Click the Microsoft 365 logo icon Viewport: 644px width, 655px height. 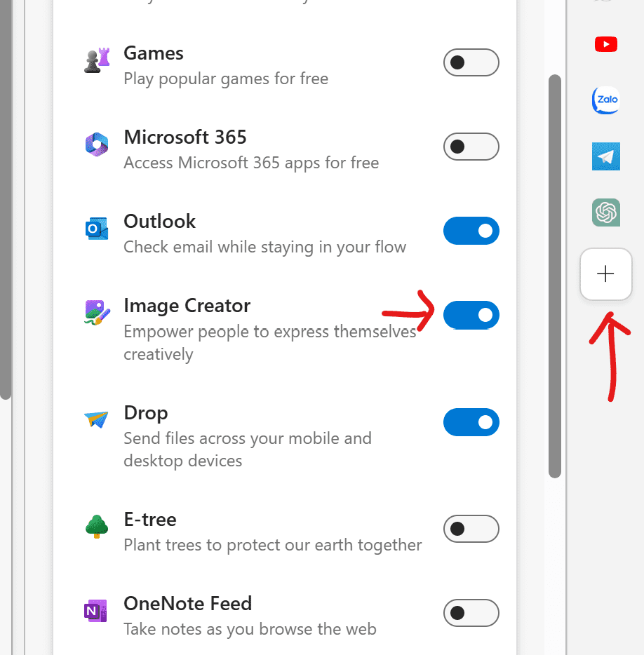tap(97, 144)
